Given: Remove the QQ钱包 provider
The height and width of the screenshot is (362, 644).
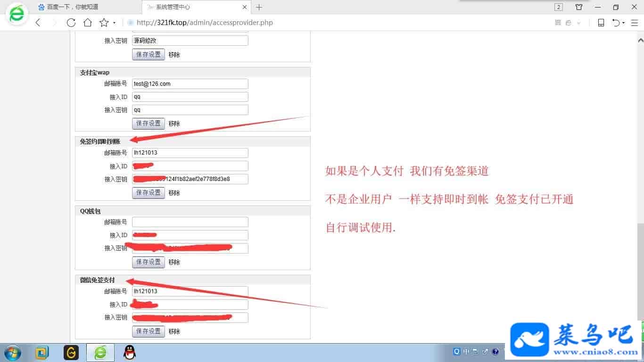Looking at the screenshot, I should (x=174, y=262).
